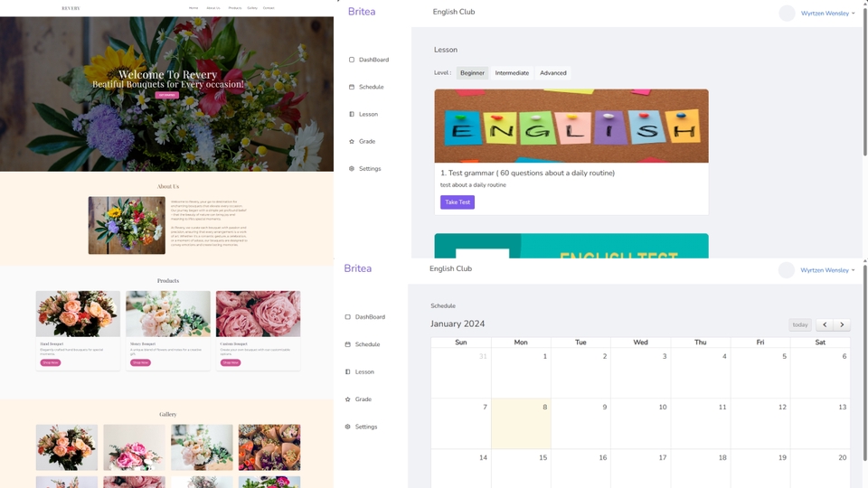Click English Club title on Schedule page

tap(450, 268)
